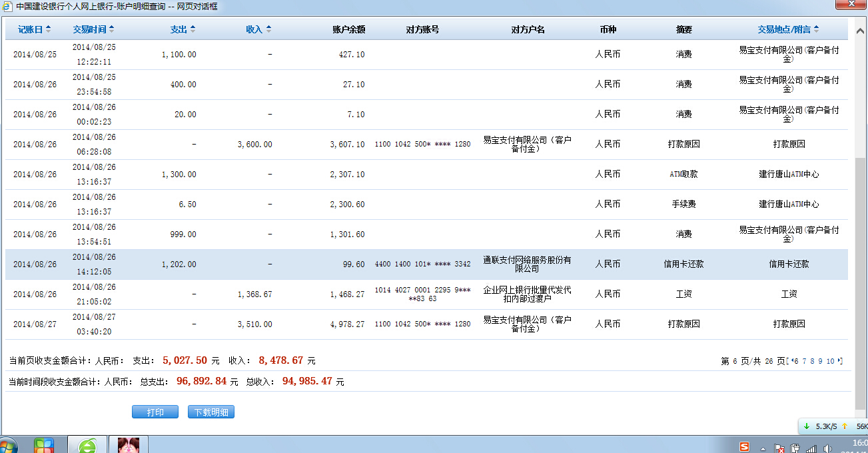868x453 pixels.
Task: Click the next pages arrow in pagination
Action: pos(840,361)
